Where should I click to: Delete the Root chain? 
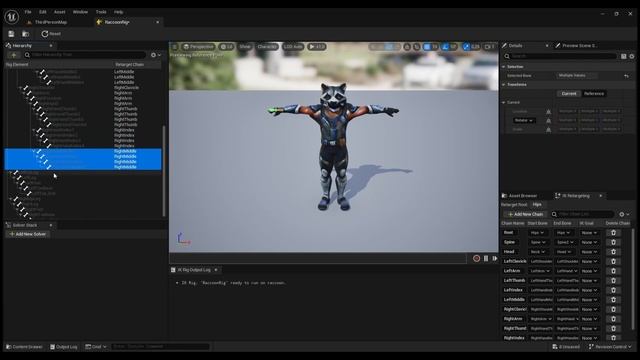tap(613, 233)
